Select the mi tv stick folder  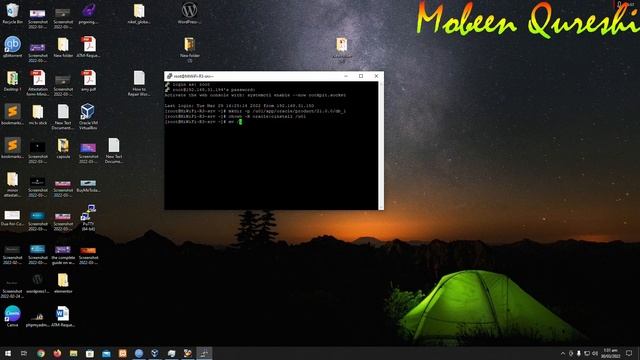(x=38, y=114)
